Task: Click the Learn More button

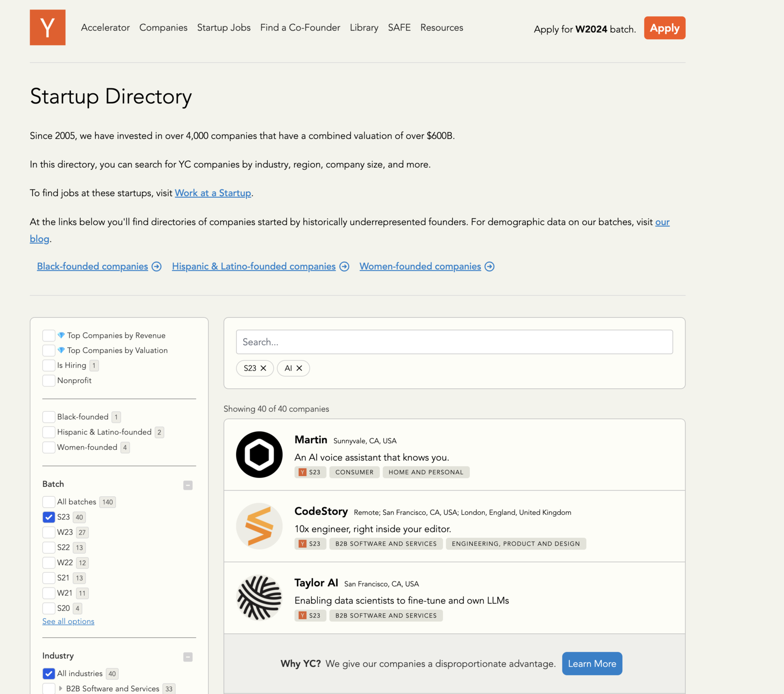Action: 592,664
